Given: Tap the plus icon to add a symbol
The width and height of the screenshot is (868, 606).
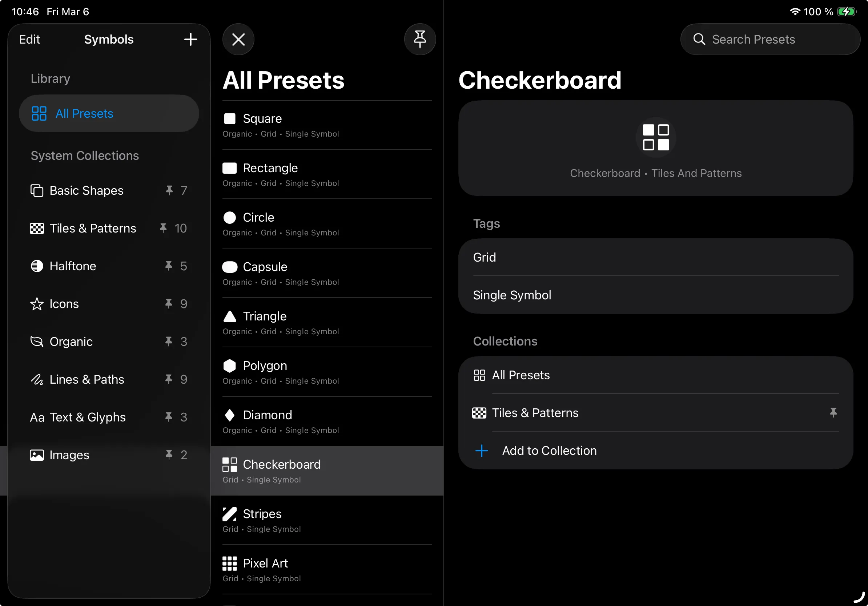Looking at the screenshot, I should 191,39.
